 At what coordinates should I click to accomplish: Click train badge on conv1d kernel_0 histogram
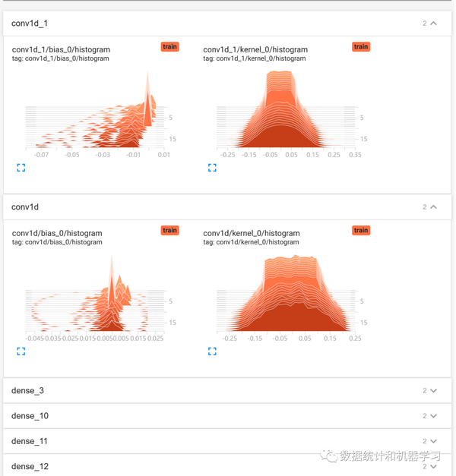[x=361, y=231]
